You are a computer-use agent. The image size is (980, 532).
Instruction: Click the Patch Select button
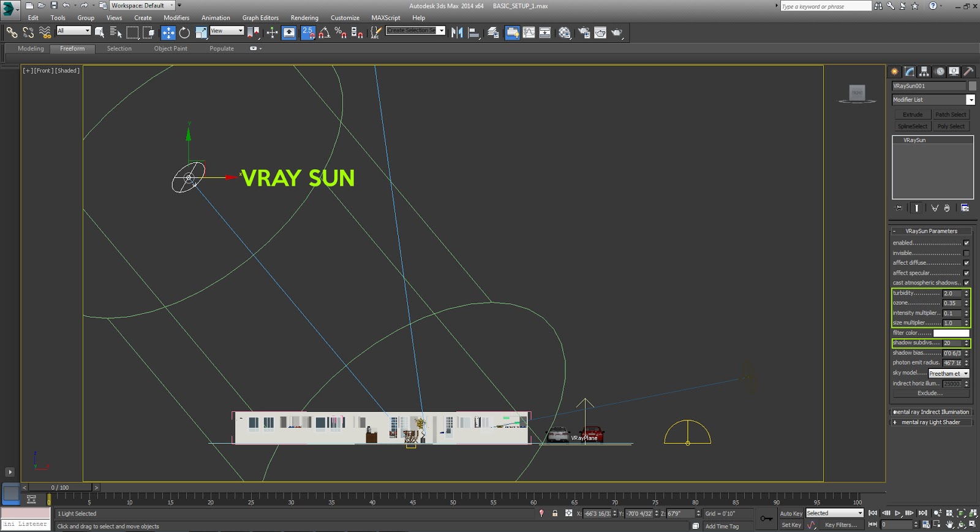pyautogui.click(x=951, y=115)
